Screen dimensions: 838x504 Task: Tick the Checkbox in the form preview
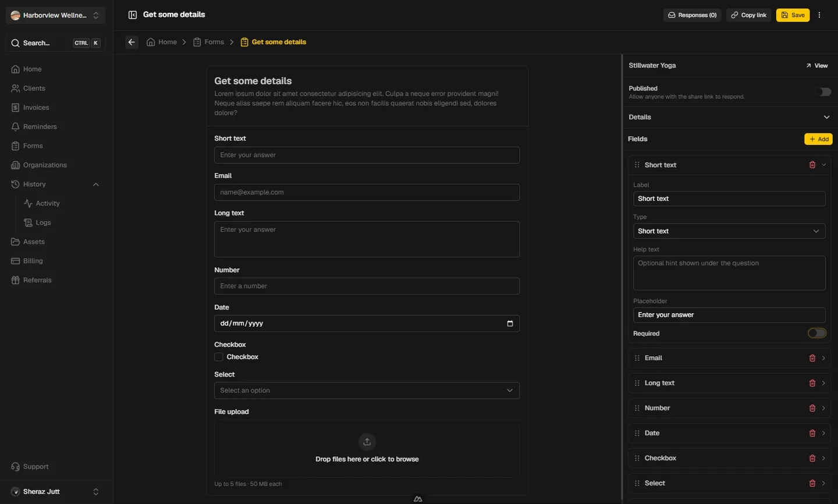[219, 357]
